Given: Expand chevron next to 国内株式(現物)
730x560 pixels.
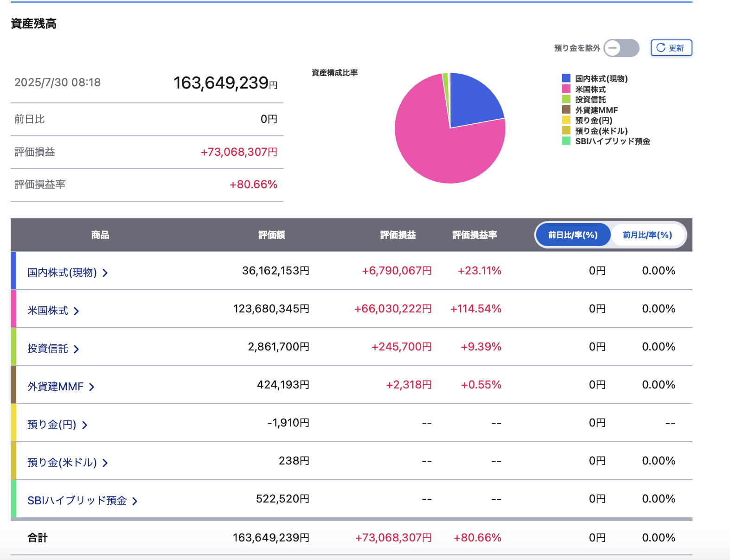Looking at the screenshot, I should click(105, 273).
